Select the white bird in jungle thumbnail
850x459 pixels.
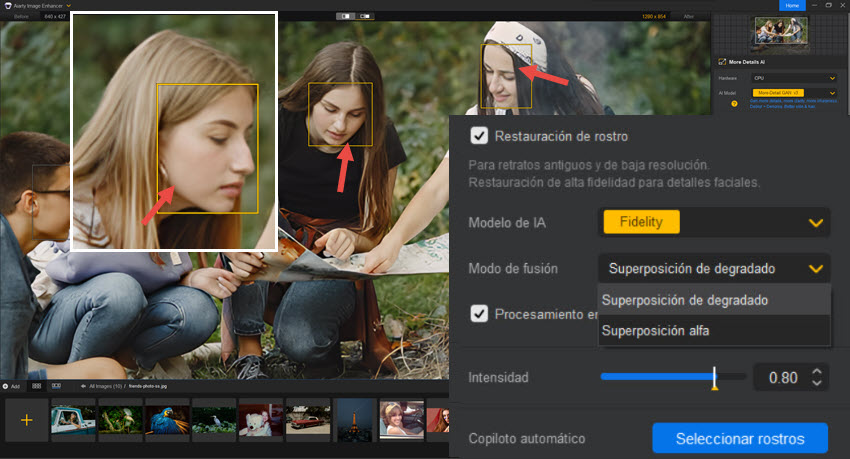click(120, 420)
